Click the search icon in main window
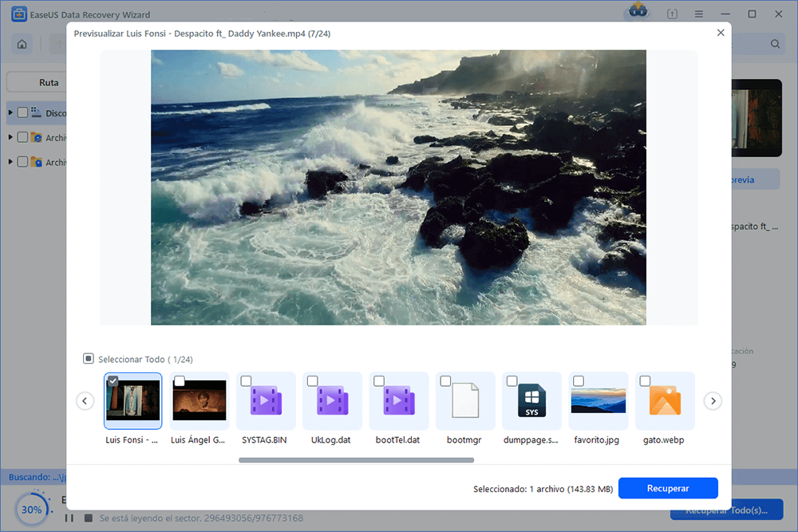 click(775, 44)
